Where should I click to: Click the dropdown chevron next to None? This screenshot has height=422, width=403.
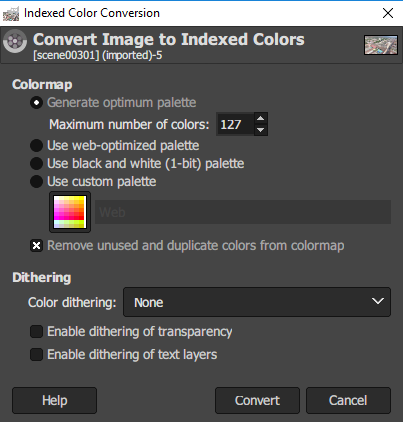377,301
